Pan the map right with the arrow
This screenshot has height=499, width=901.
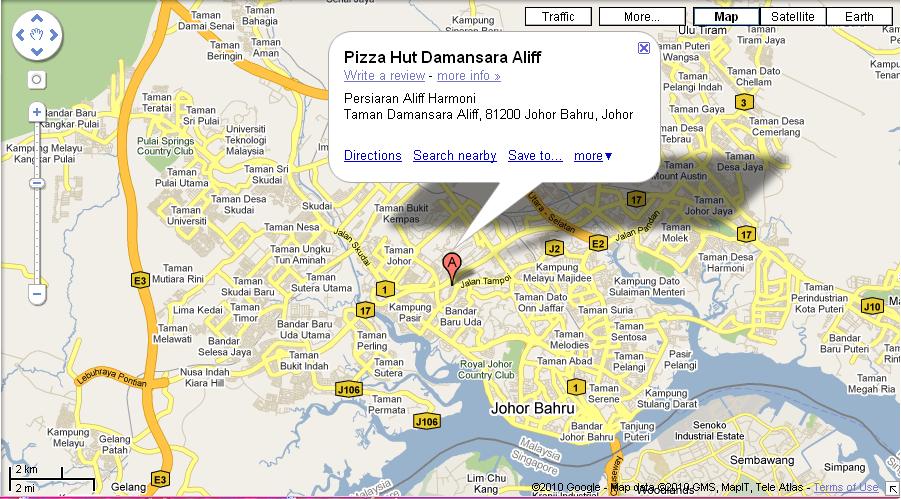(x=54, y=36)
